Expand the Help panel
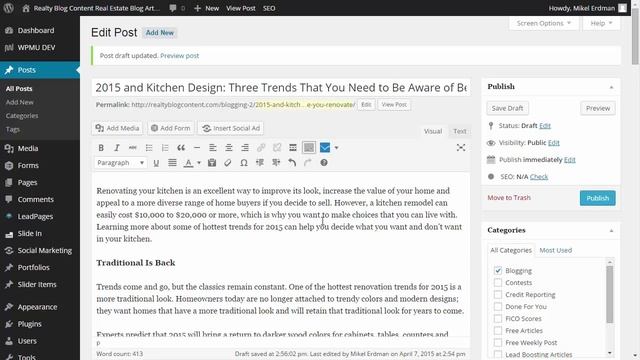This screenshot has width=640, height=360. (x=601, y=23)
